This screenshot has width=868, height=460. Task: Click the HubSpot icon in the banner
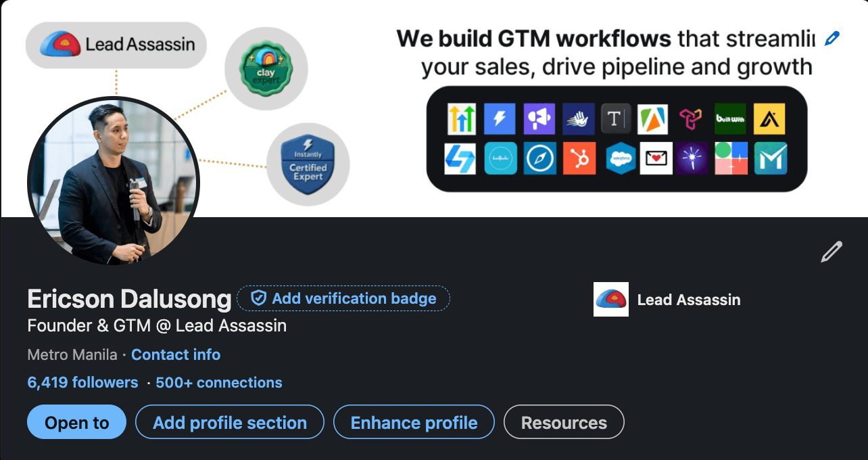tap(579, 158)
